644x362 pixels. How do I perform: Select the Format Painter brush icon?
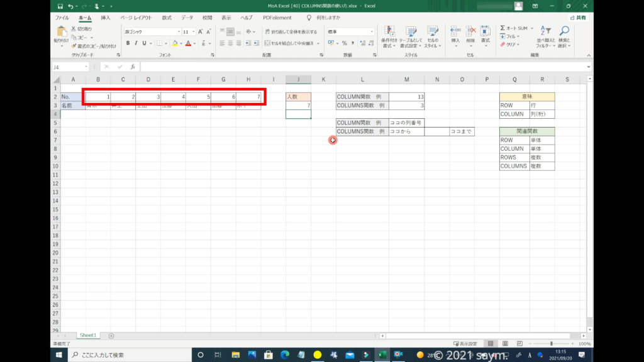74,46
